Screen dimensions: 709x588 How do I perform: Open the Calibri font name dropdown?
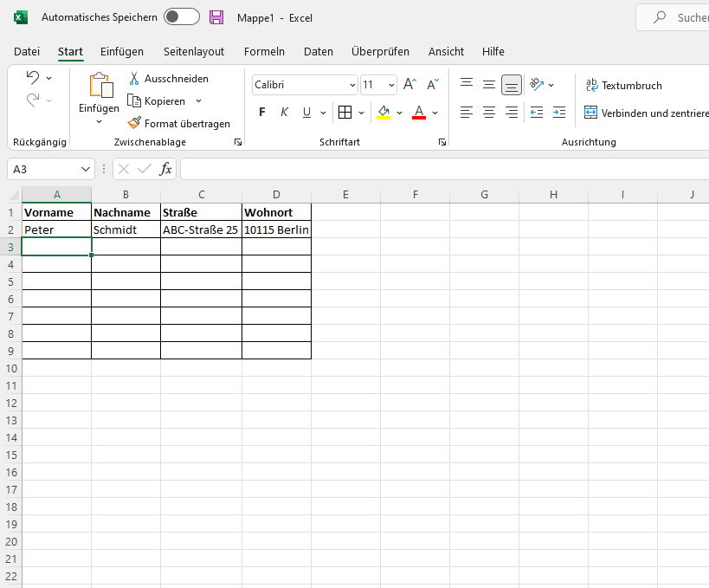coord(352,85)
